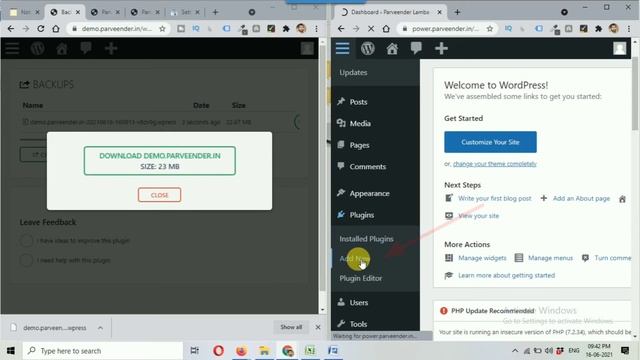Bookmark page with star in right browser
This screenshot has height=360, width=640.
pos(490,29)
